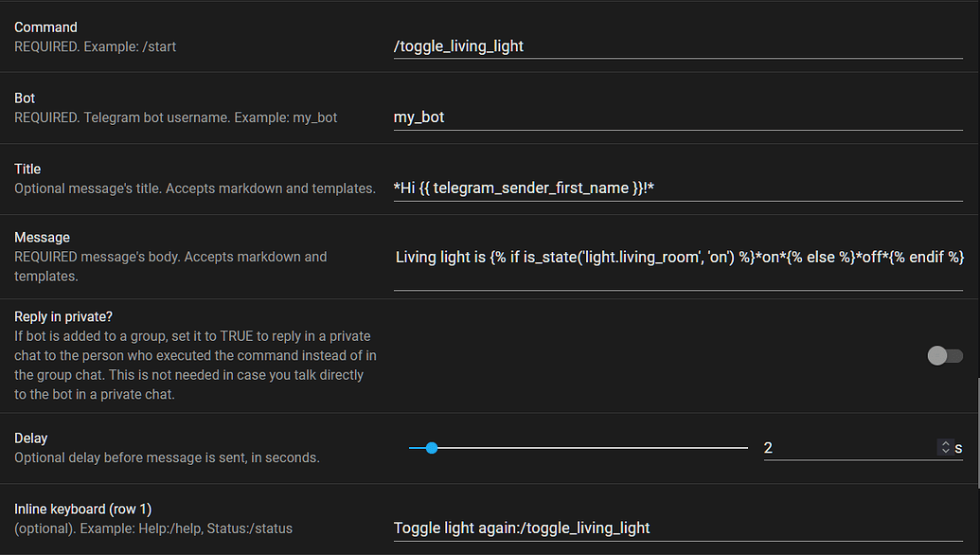Click the Bot field description text
Screen dimensions: 980x555
pyautogui.click(x=175, y=117)
